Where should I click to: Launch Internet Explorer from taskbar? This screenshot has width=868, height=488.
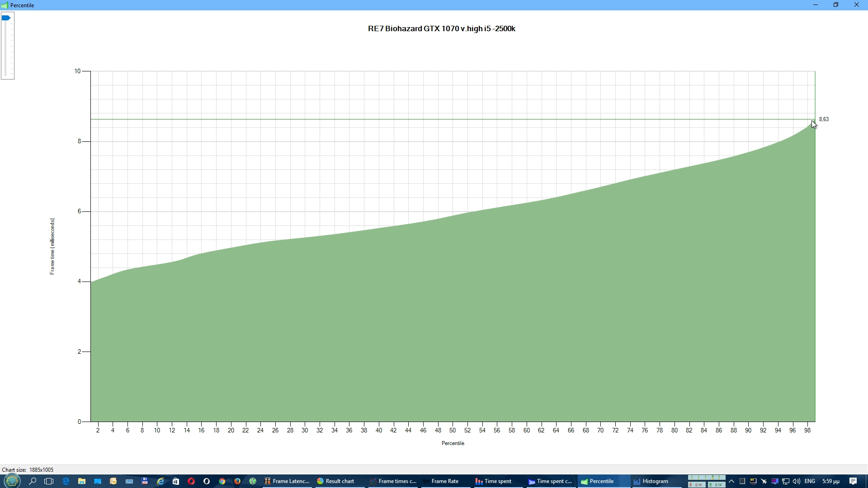tap(160, 481)
